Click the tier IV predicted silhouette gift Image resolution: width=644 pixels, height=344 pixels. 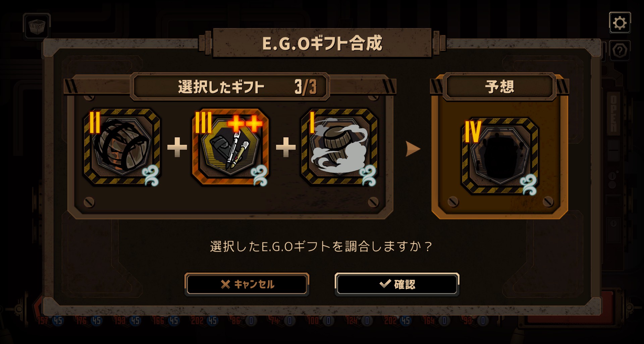(500, 156)
